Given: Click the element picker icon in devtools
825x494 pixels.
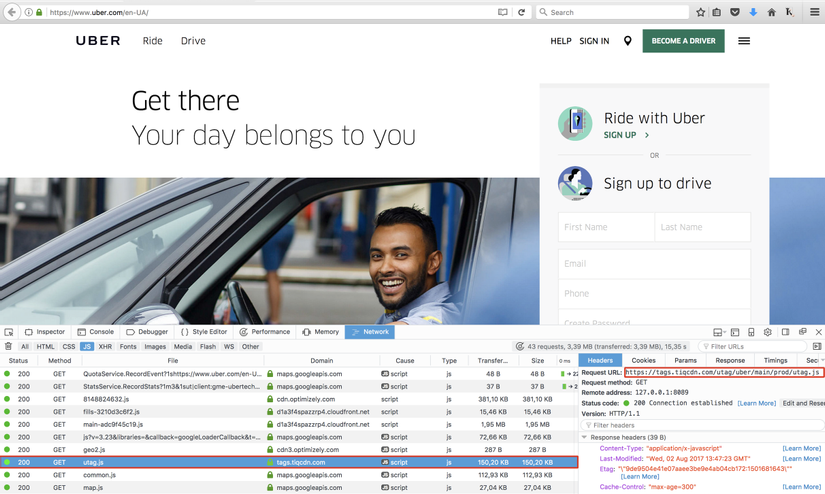Looking at the screenshot, I should pos(8,332).
